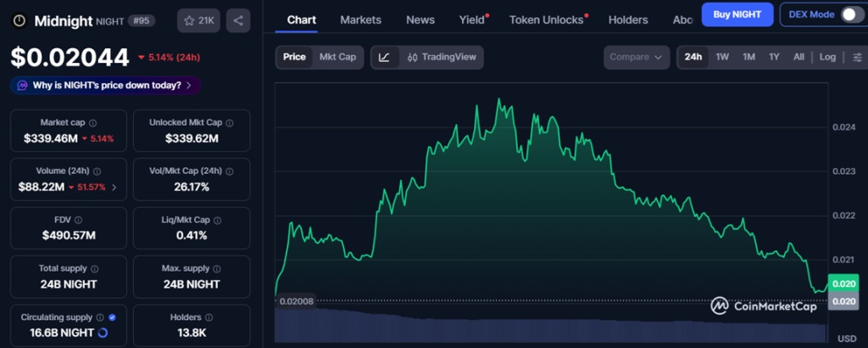The width and height of the screenshot is (868, 348).
Task: Show Liq/Mkt Cap info icon
Action: 217,221
